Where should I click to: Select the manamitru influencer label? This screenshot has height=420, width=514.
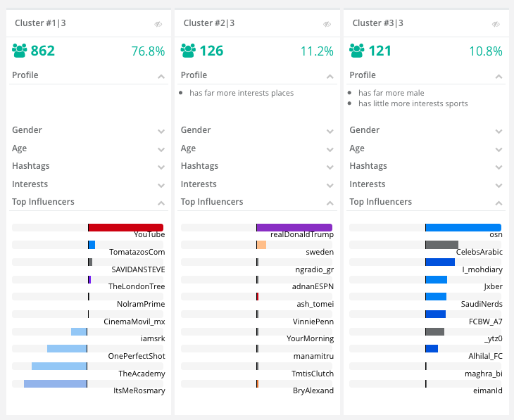pyautogui.click(x=314, y=356)
